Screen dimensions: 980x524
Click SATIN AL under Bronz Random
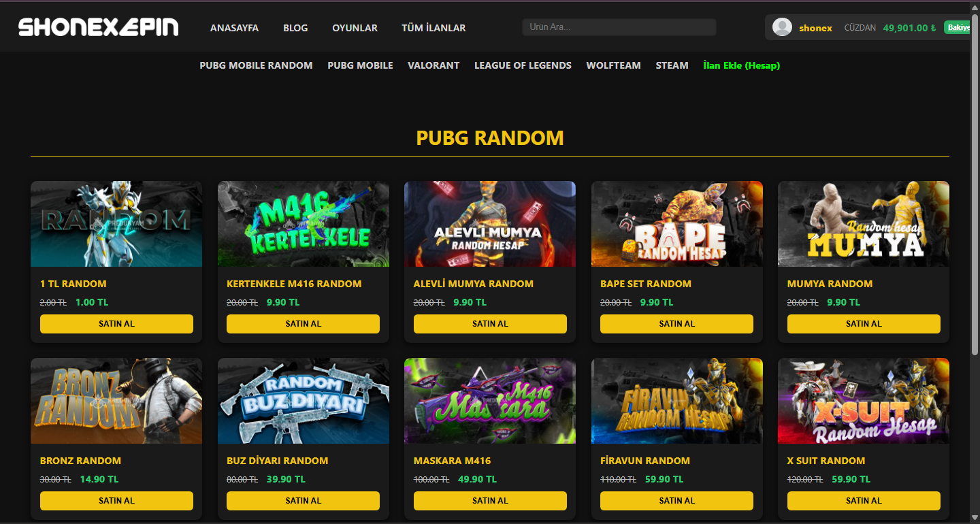[x=116, y=501]
